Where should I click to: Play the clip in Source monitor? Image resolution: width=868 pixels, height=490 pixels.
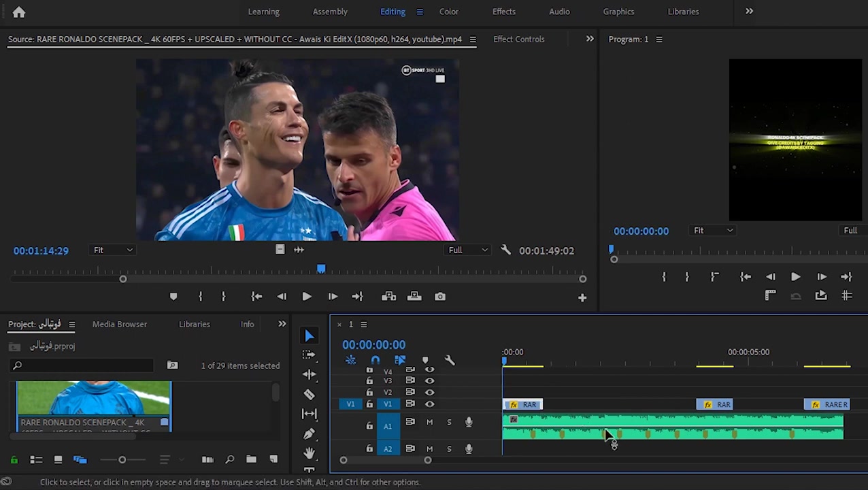point(306,297)
